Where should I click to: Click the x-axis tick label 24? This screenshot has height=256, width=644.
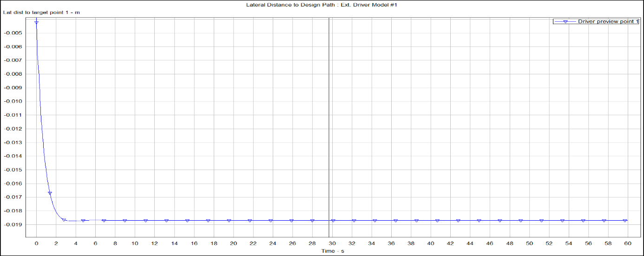point(273,243)
